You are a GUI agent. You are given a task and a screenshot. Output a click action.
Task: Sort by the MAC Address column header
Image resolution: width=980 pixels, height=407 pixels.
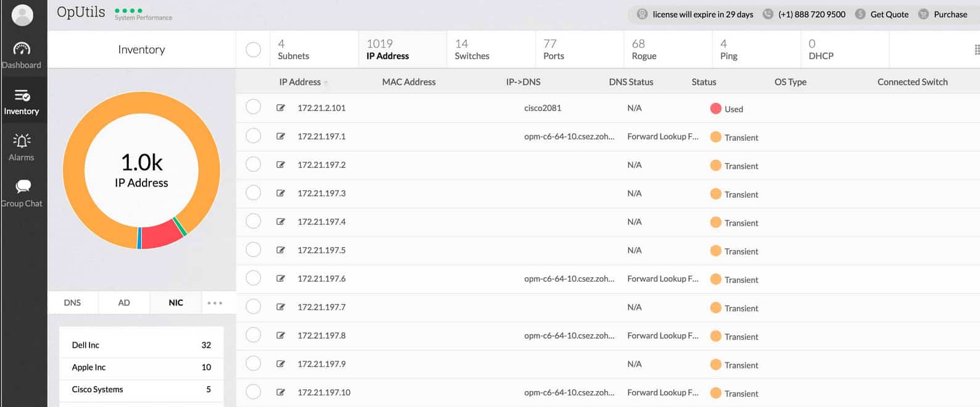coord(409,82)
